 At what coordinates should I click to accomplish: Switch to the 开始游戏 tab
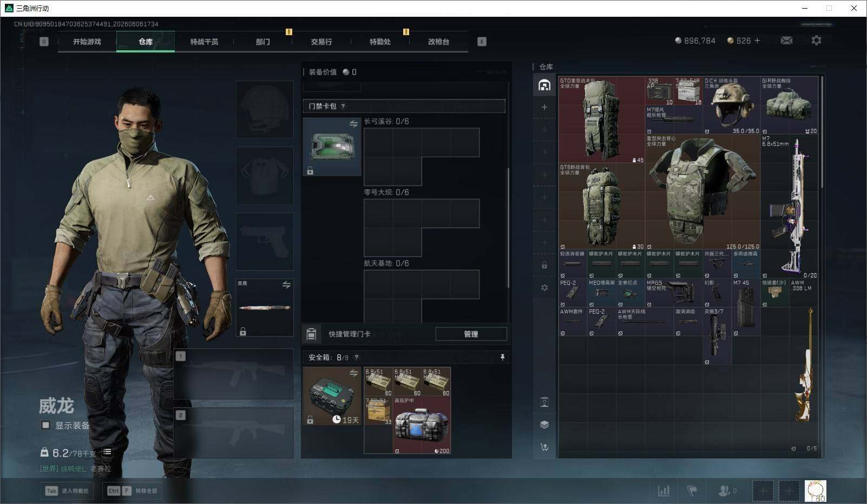pos(87,42)
